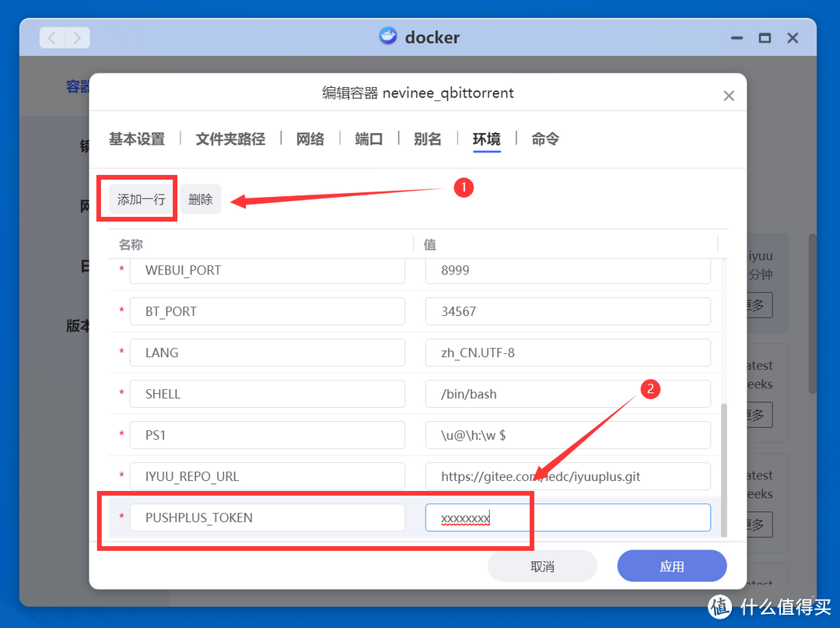Edit the value field containing 34567

[568, 311]
